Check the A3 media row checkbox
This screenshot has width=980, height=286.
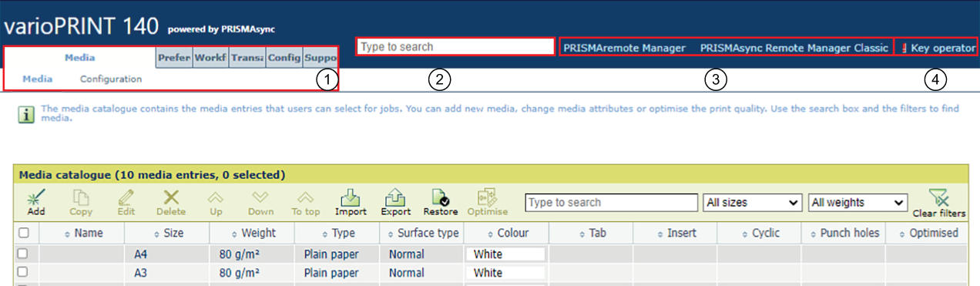pyautogui.click(x=22, y=271)
